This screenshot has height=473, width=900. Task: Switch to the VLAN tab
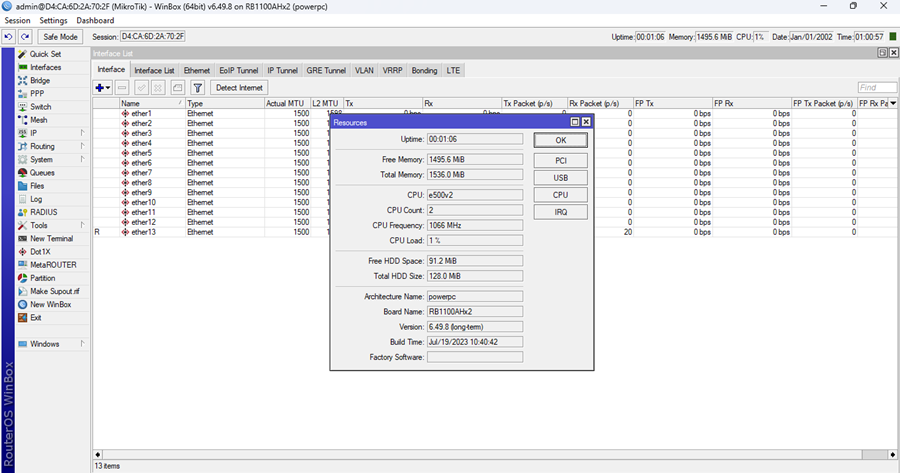pos(364,71)
